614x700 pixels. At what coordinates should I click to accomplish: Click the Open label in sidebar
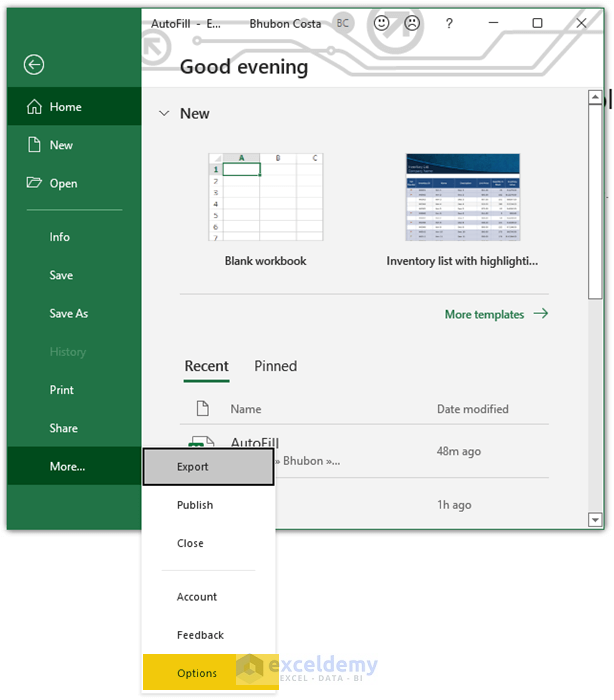[63, 183]
